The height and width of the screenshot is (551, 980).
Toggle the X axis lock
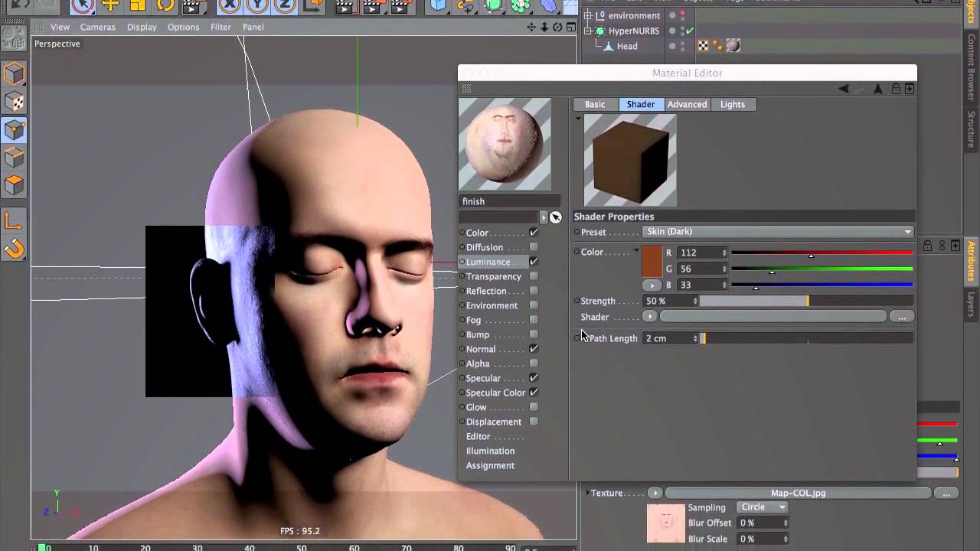[229, 5]
